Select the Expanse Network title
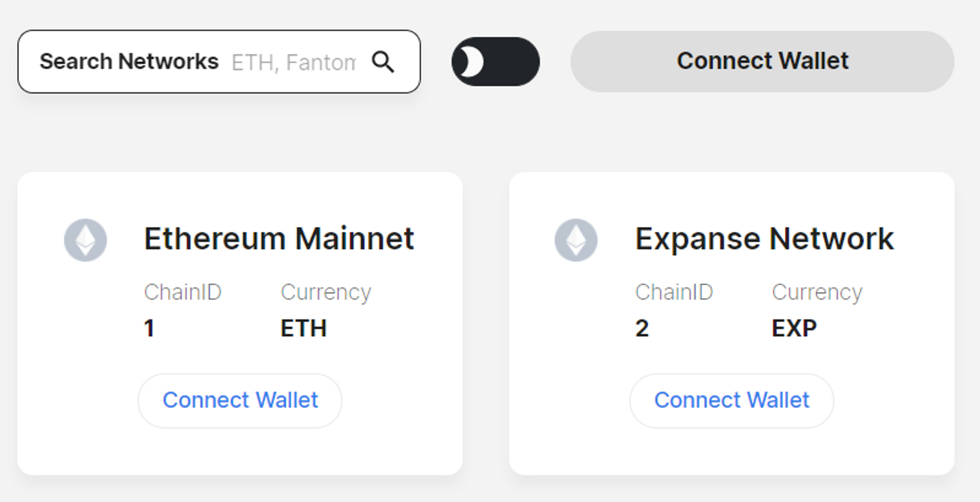Viewport: 980px width, 502px height. [764, 239]
